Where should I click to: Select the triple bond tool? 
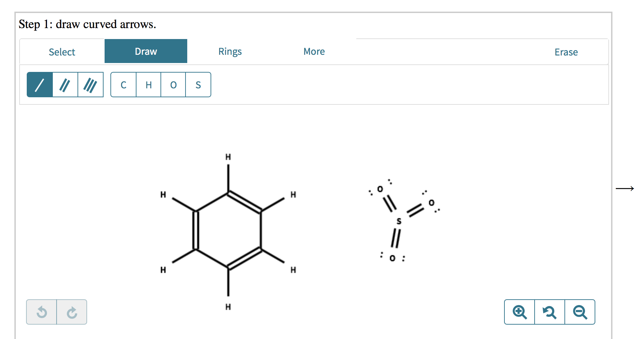[90, 85]
